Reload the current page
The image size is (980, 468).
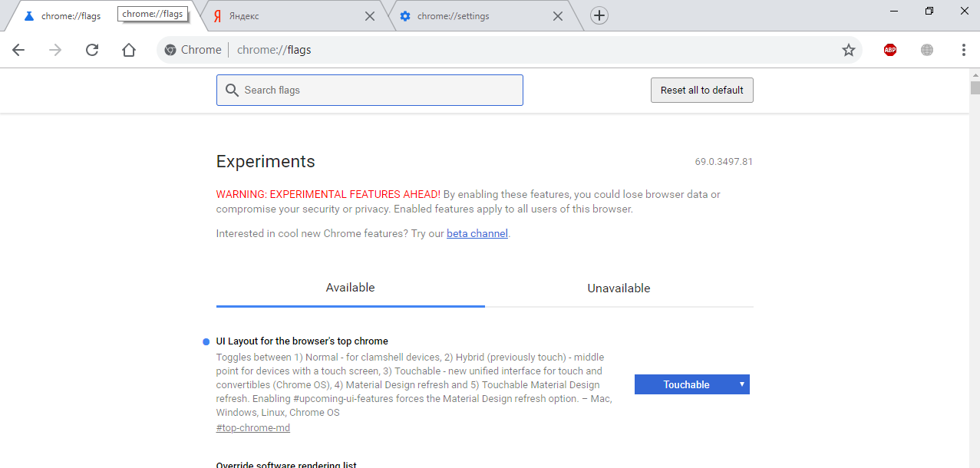[x=92, y=50]
